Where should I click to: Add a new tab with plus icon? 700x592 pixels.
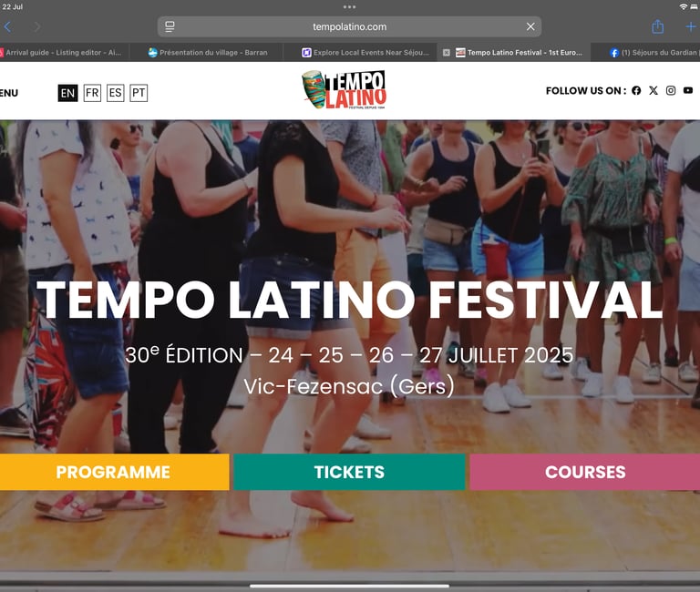691,27
